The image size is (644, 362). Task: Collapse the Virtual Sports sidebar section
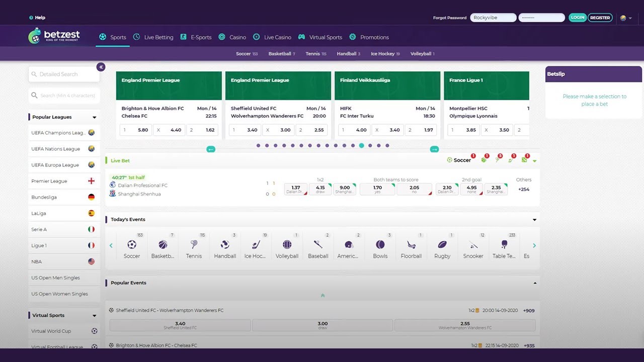(x=94, y=316)
